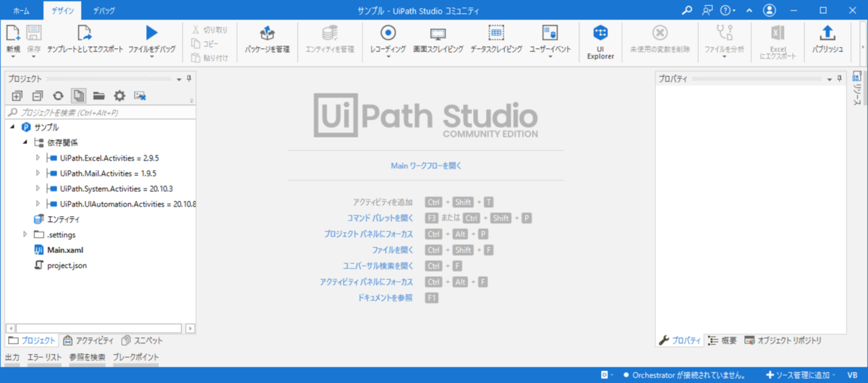868x383 pixels.
Task: Click ファイルを開く link
Action: click(x=392, y=249)
